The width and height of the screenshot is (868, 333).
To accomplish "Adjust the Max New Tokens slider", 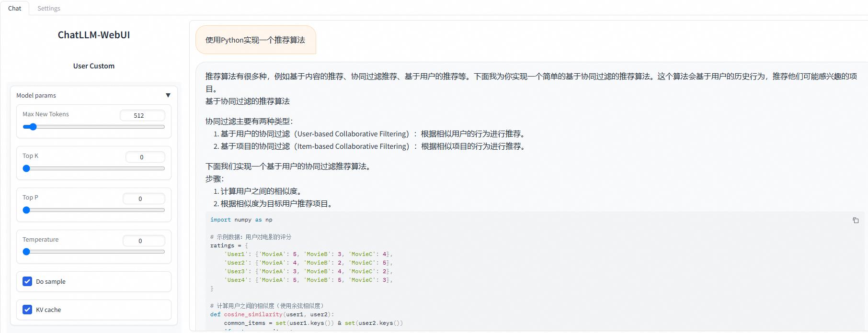I will (x=94, y=127).
